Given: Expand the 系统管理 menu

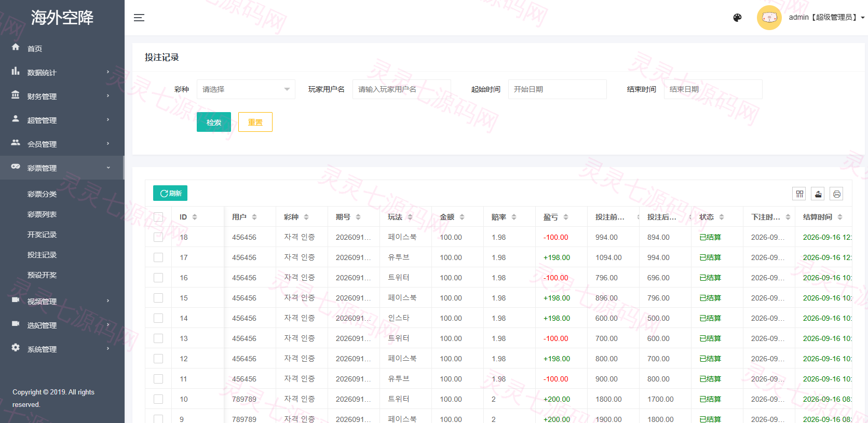Looking at the screenshot, I should point(62,349).
